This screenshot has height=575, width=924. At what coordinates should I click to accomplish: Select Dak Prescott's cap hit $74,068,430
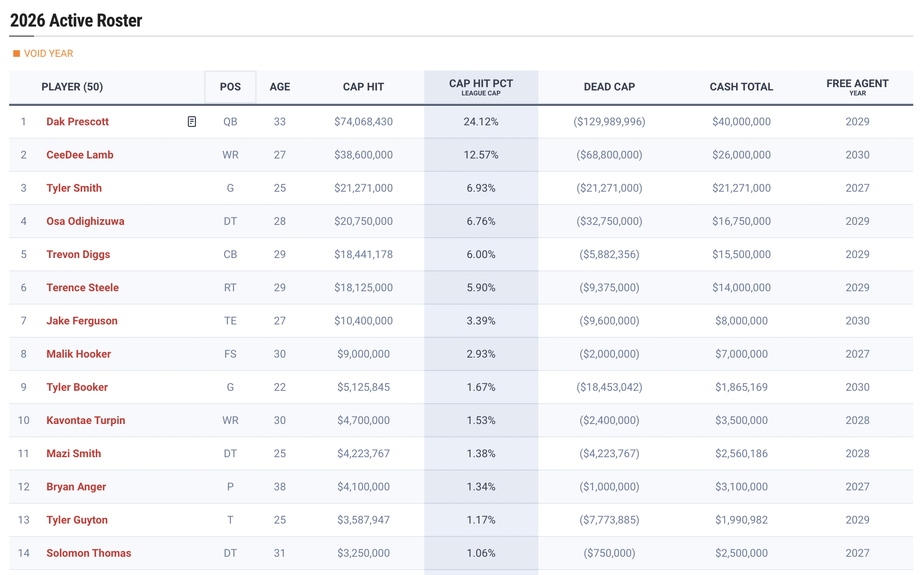(364, 122)
